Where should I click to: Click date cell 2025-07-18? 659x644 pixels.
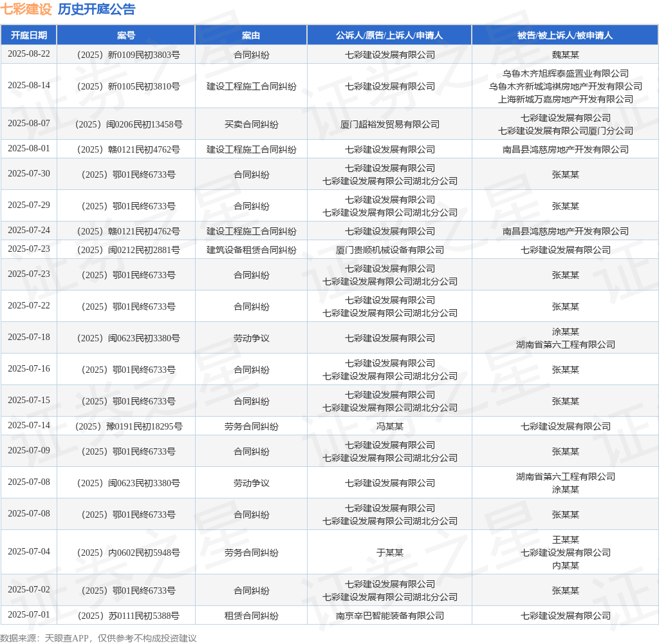[x=28, y=337]
